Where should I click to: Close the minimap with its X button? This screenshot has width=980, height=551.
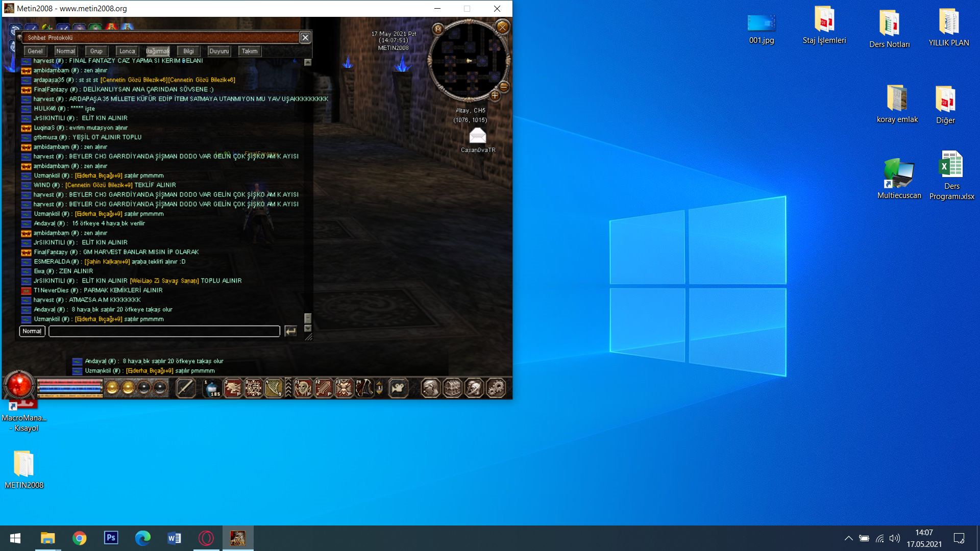[502, 27]
